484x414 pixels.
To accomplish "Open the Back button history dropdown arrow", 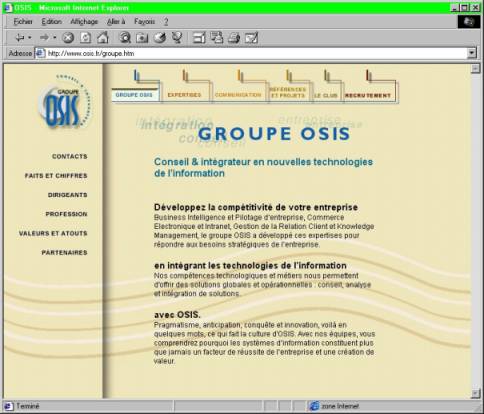I will [29, 38].
